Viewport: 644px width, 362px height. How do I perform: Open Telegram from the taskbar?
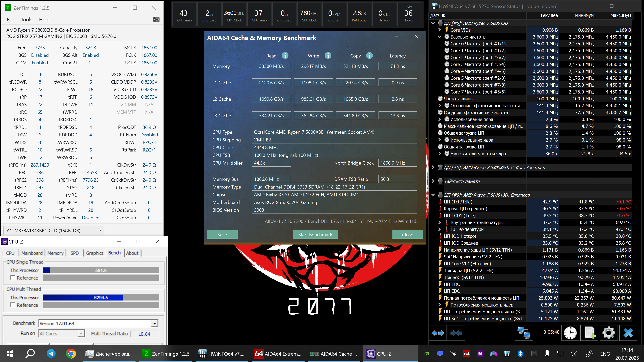point(51,354)
